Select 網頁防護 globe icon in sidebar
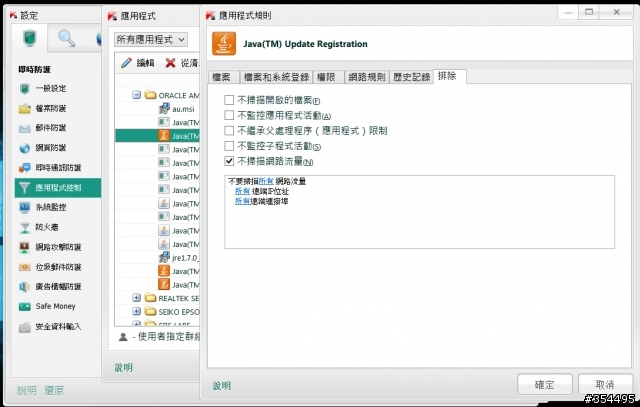 (x=24, y=148)
